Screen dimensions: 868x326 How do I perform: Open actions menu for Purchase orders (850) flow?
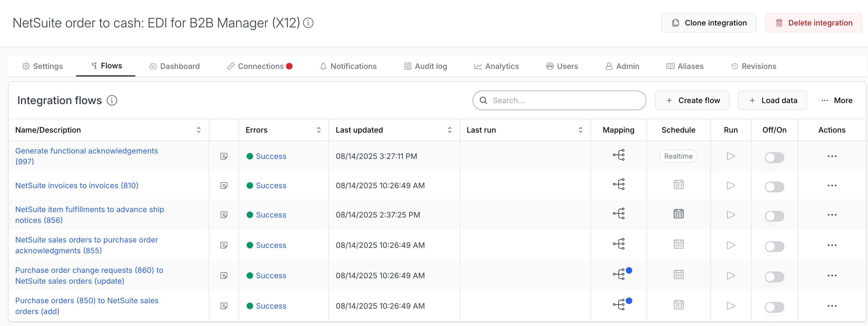832,306
